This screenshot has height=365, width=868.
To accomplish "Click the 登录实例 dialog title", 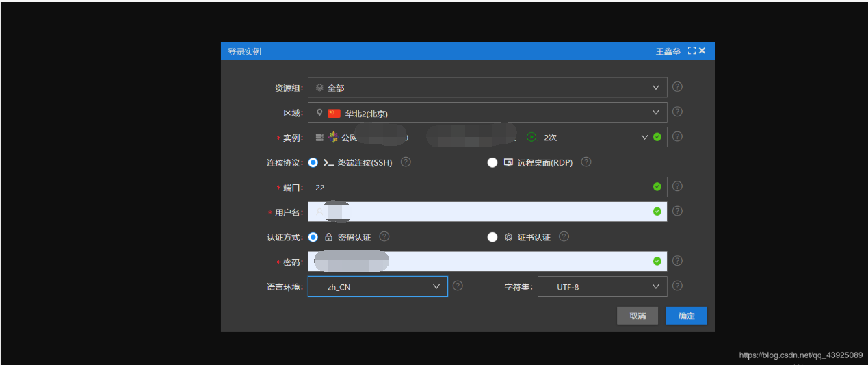I will [244, 51].
